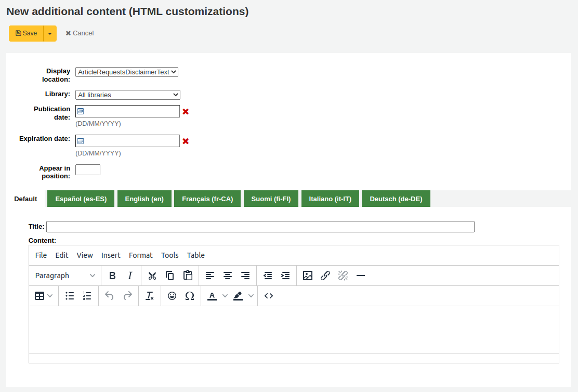This screenshot has height=392, width=578.
Task: Expand the Save button dropdown arrow
Action: 50,34
